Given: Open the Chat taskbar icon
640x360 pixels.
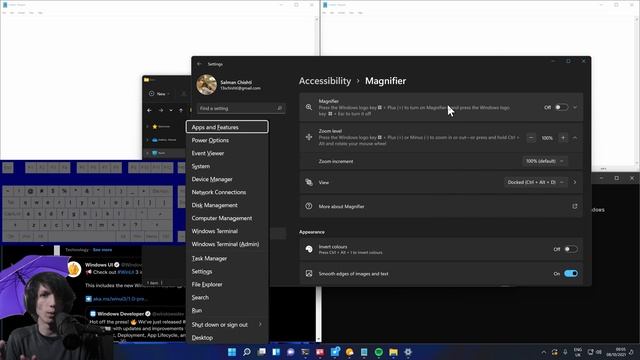Looking at the screenshot, I should (291, 352).
